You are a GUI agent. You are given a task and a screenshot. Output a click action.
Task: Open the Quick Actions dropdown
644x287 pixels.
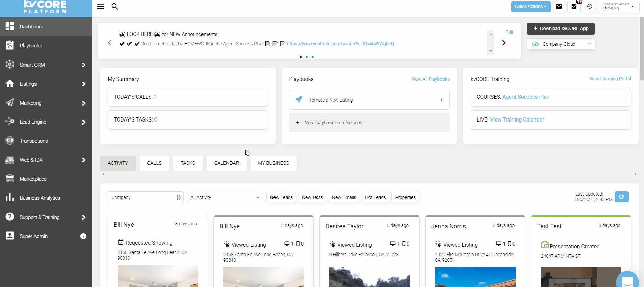tap(530, 7)
